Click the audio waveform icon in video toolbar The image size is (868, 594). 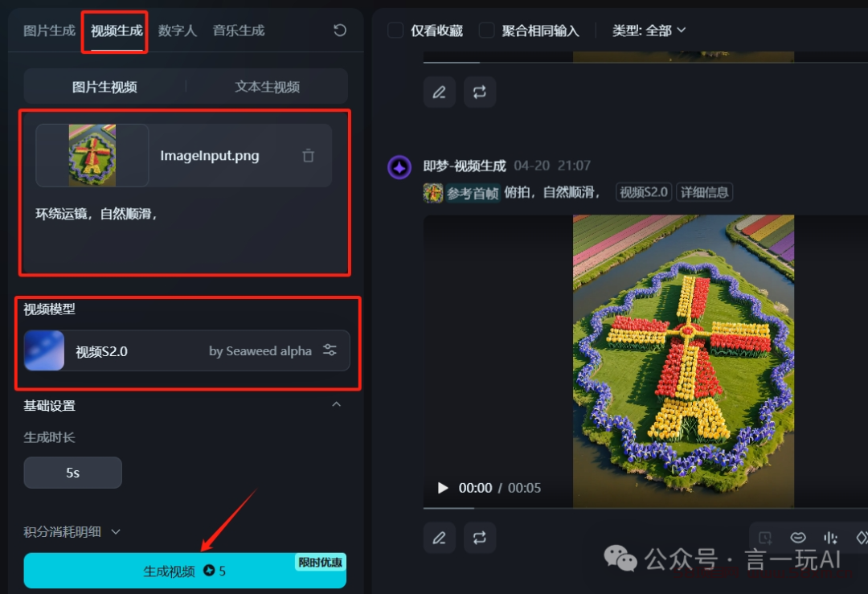coord(830,538)
